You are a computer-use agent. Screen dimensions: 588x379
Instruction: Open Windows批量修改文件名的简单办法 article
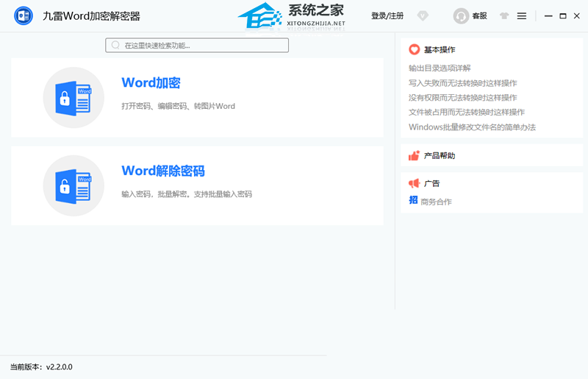[472, 127]
